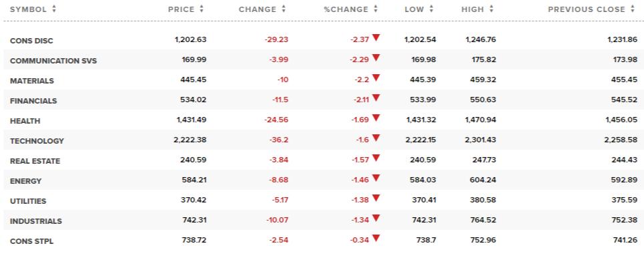The height and width of the screenshot is (280, 644).
Task: Open COMMUNICATION SVS sector details
Action: [x=53, y=61]
